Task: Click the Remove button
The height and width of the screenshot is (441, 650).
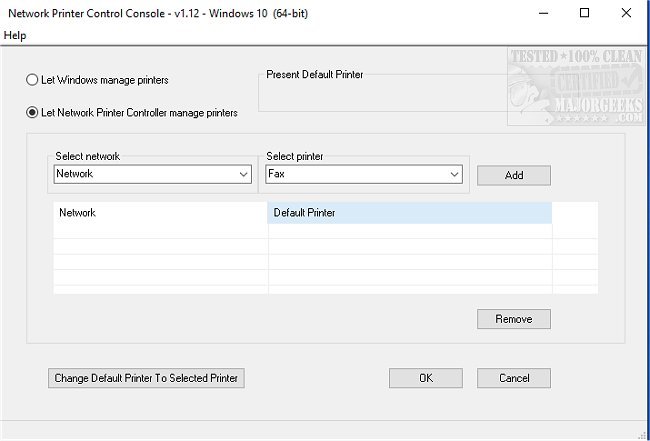Action: click(x=514, y=320)
